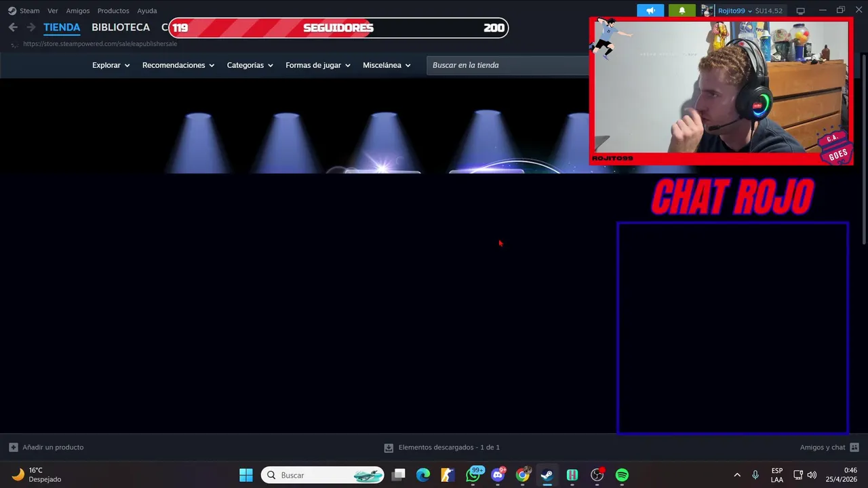Minimize the Steam window
This screenshot has height=488, width=868.
pos(823,10)
